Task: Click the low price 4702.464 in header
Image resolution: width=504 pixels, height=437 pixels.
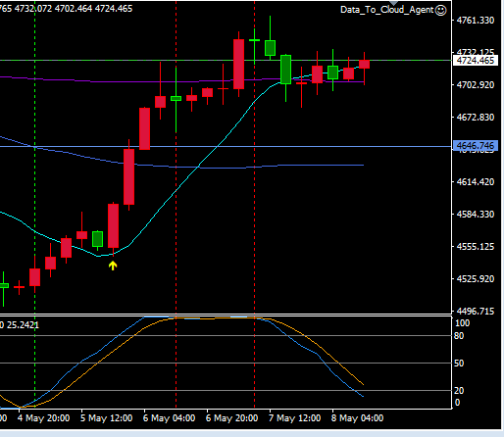Action: (x=74, y=9)
